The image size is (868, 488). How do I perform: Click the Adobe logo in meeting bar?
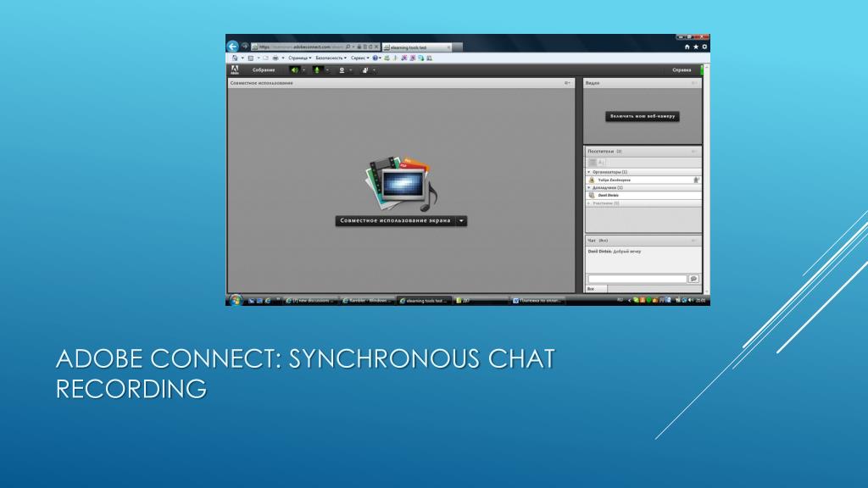click(x=235, y=69)
